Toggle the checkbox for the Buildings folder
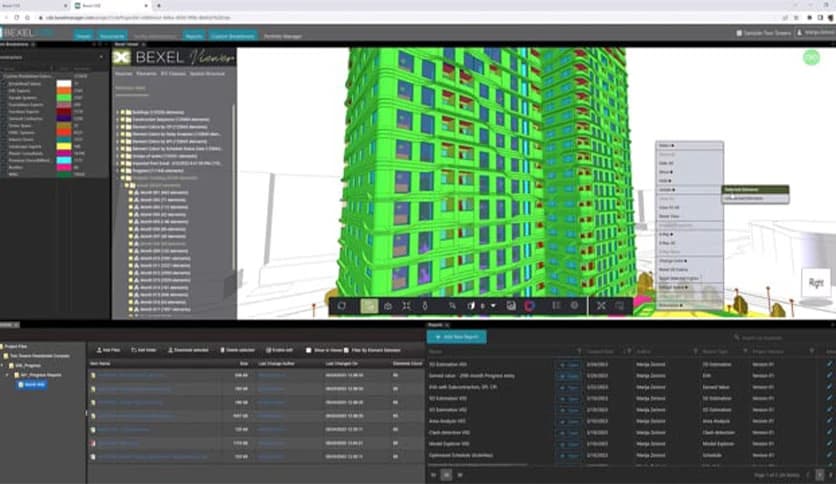 (x=122, y=112)
